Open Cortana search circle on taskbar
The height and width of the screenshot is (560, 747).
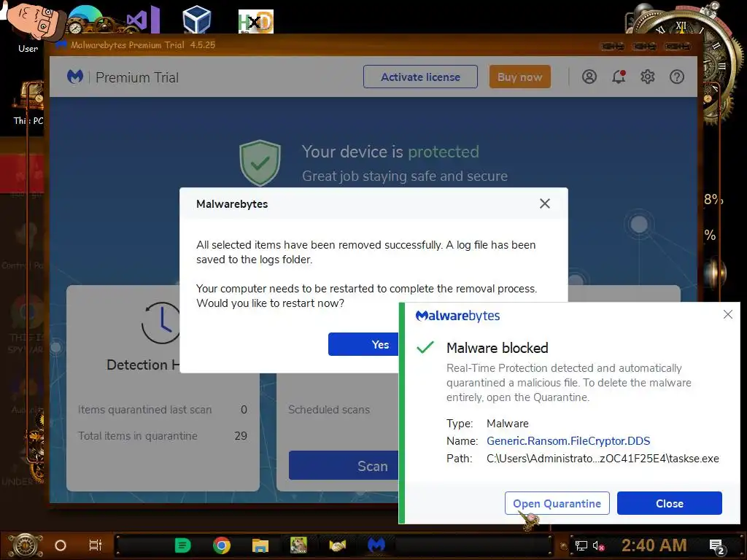coord(61,545)
